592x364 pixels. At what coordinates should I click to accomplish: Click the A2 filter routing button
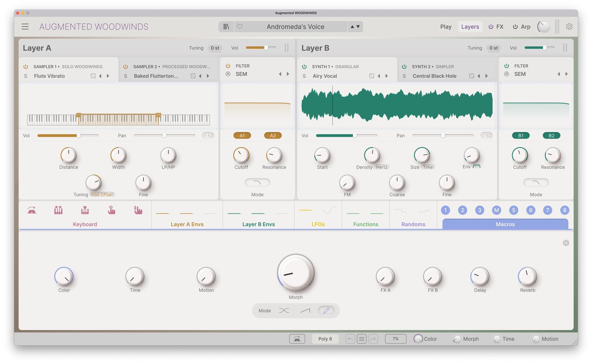[273, 136]
